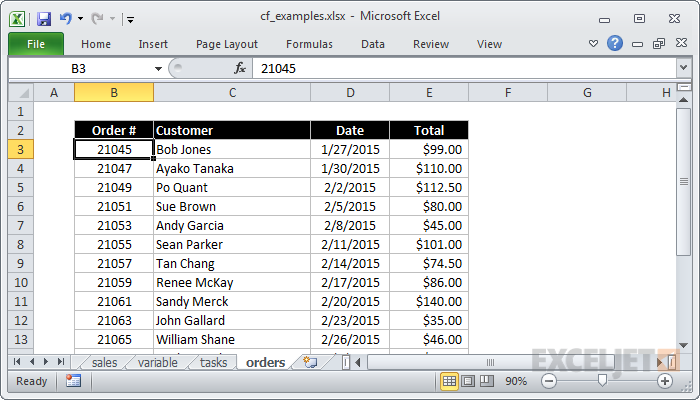Minimize the workbook window inside Excel
This screenshot has width=700, height=400.
pyautogui.click(x=638, y=44)
